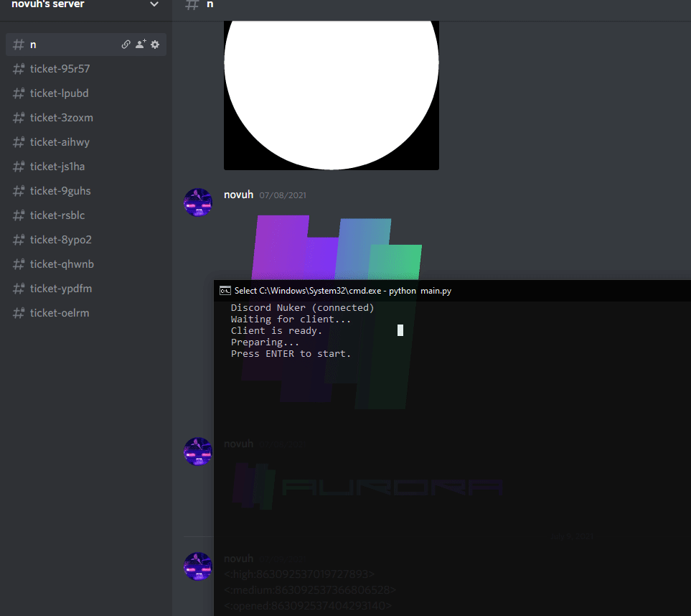This screenshot has width=691, height=616.
Task: Click the hashtag icon beside ticket-qhwnb
Action: pos(18,263)
